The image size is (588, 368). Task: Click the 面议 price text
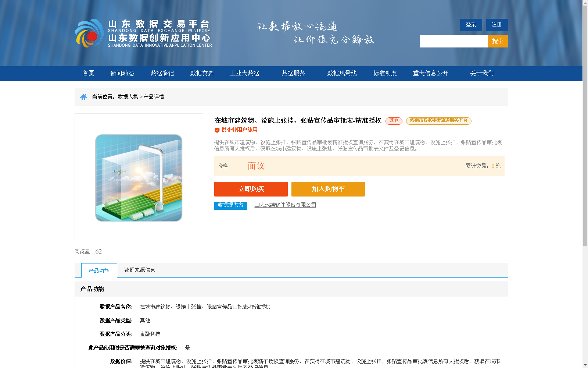[256, 166]
